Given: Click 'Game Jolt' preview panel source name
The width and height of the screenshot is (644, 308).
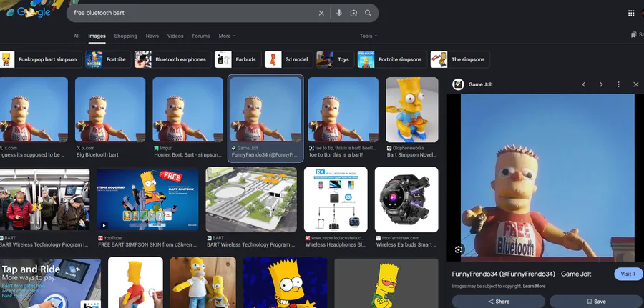Looking at the screenshot, I should [x=481, y=84].
